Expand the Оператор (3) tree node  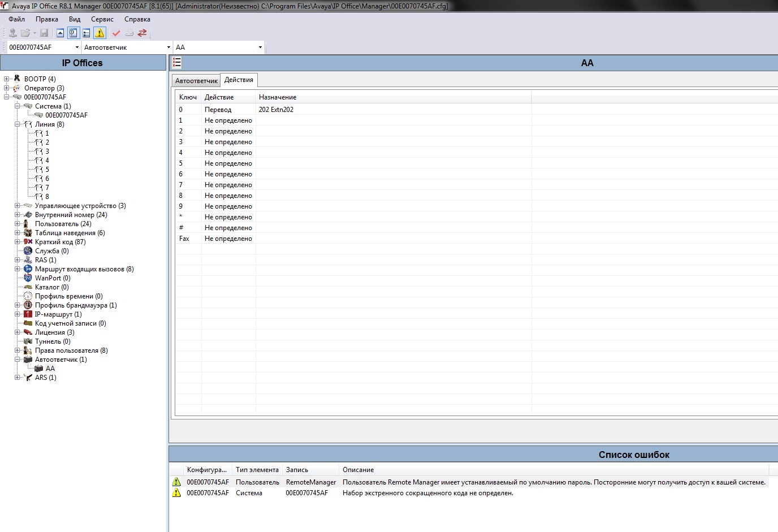(7, 88)
